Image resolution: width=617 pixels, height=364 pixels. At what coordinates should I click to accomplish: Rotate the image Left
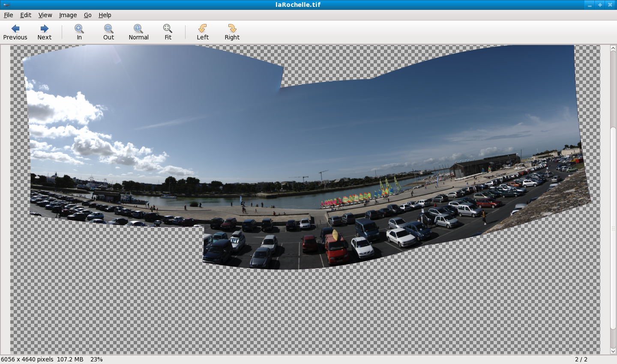(x=203, y=32)
